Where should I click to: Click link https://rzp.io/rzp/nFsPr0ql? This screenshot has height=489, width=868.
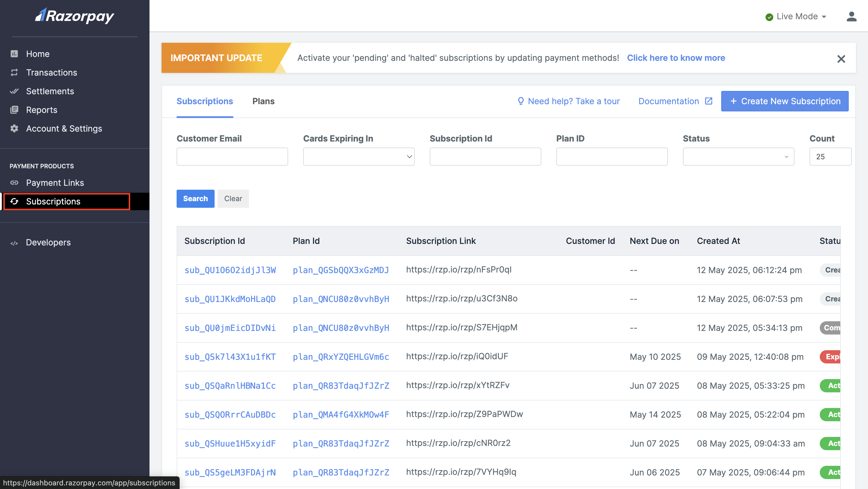pyautogui.click(x=459, y=269)
